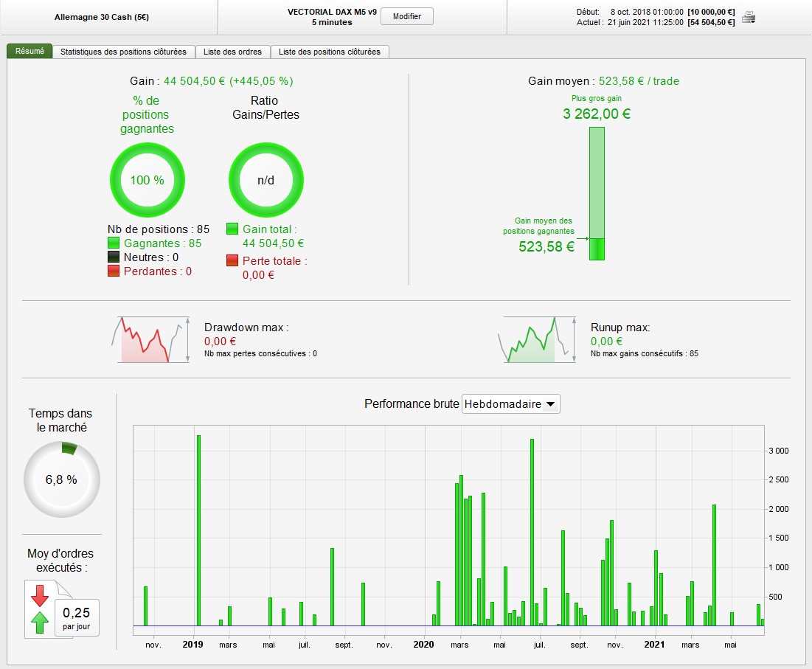Screen dimensions: 812x669
Task: Click the executed orders arrows icon
Action: point(40,609)
